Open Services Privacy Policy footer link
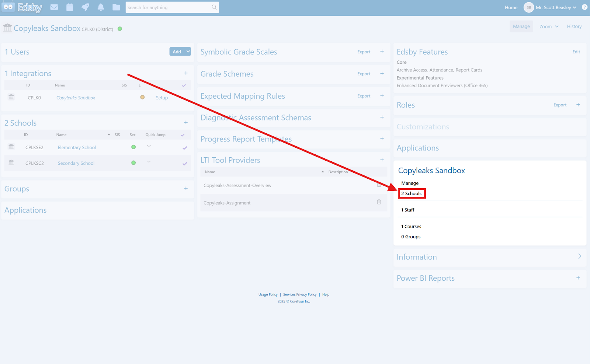The height and width of the screenshot is (364, 590). coord(300,294)
